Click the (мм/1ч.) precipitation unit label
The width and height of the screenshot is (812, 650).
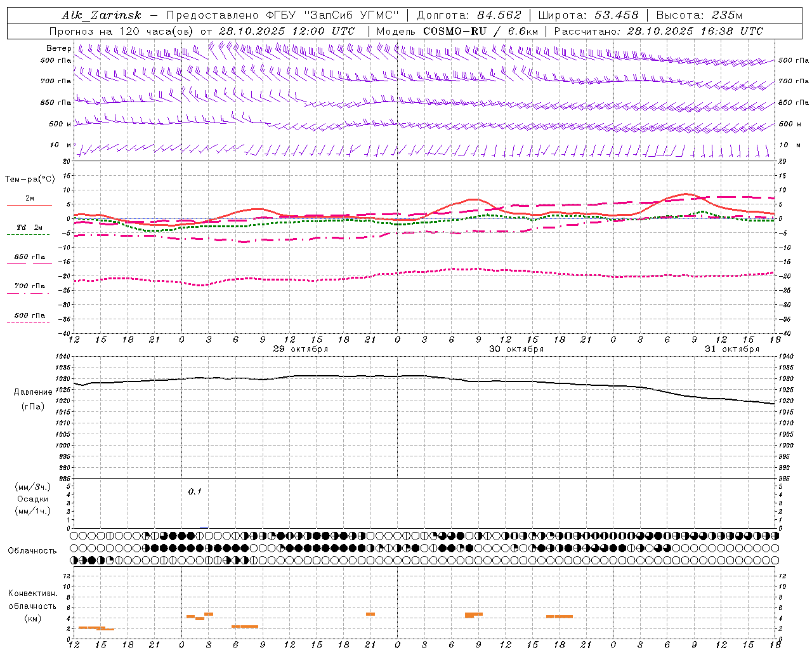(33, 511)
